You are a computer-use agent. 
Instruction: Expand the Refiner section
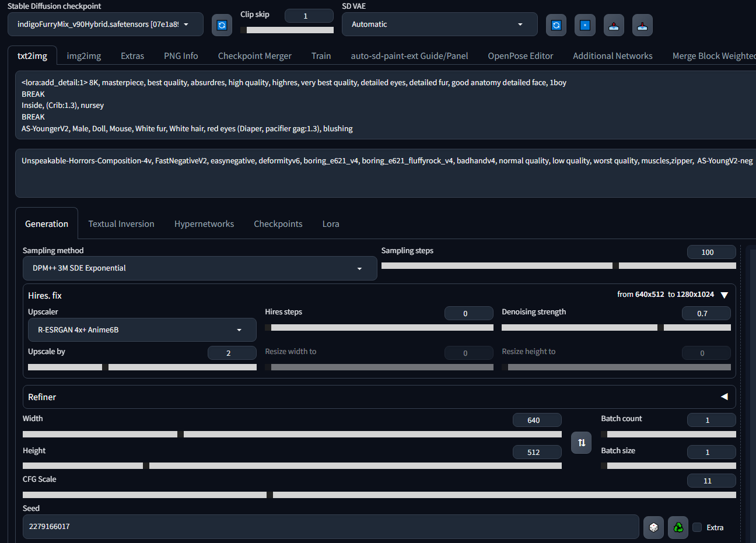pyautogui.click(x=724, y=397)
